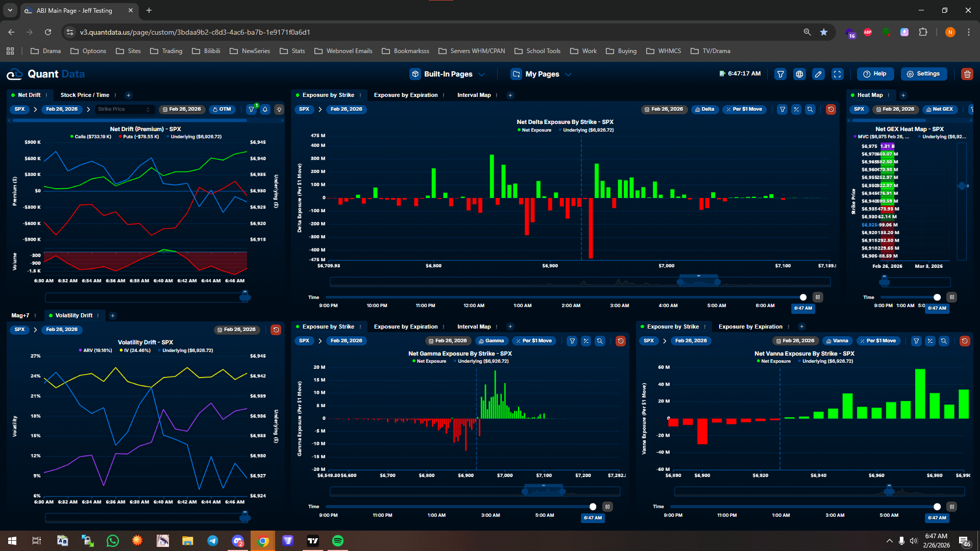Switch to Stock Price / Time tab
Viewport: 980px width, 551px height.
[85, 95]
